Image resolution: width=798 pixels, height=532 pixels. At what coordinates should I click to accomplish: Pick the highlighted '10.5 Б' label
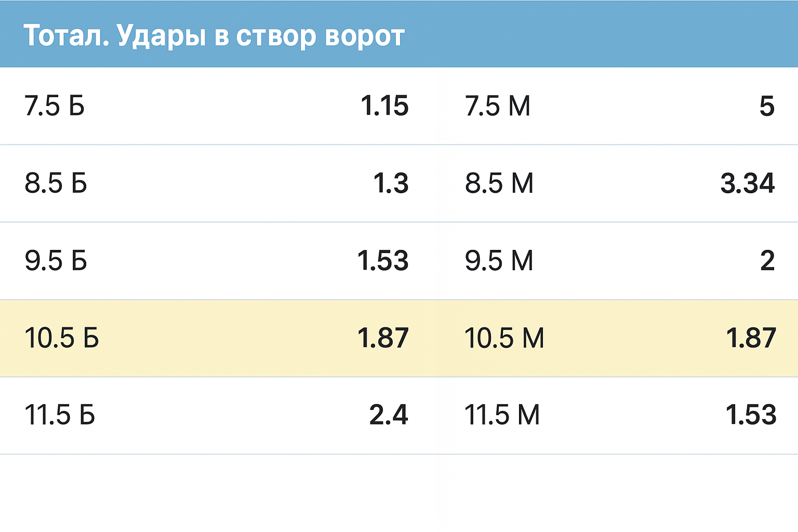(61, 338)
